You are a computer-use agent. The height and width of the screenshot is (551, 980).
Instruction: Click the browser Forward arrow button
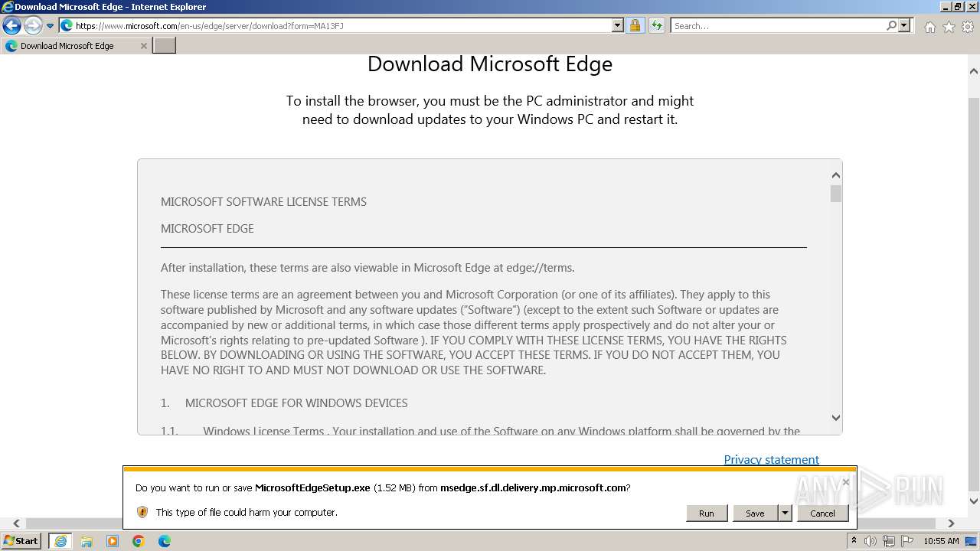[x=33, y=26]
